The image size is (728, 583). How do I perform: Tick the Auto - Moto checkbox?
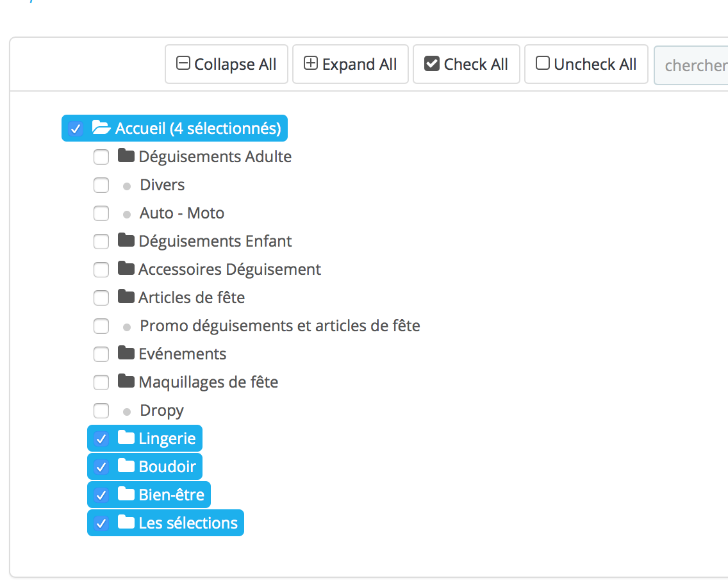pyautogui.click(x=101, y=213)
